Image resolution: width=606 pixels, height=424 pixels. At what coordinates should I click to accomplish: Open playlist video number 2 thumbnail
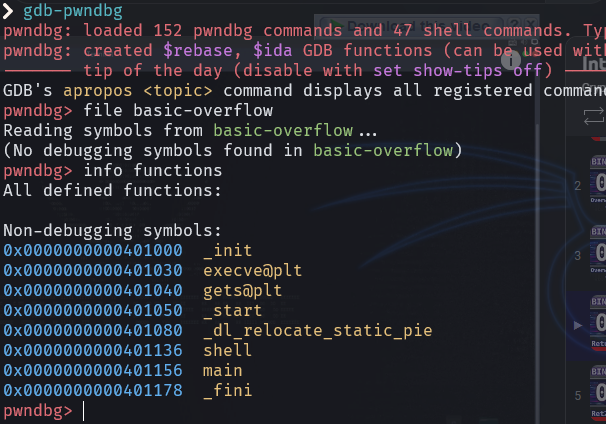pos(597,179)
